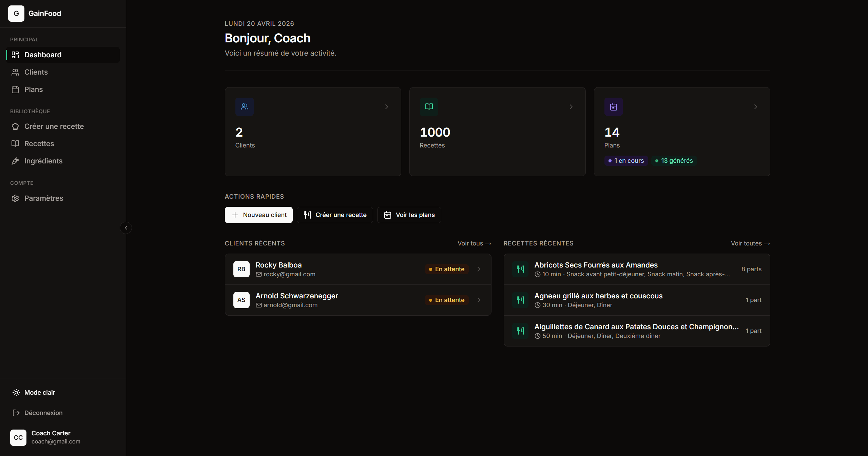Click the AS avatar for Arnold Schwarzenegger
This screenshot has height=456, width=868.
[x=242, y=300]
